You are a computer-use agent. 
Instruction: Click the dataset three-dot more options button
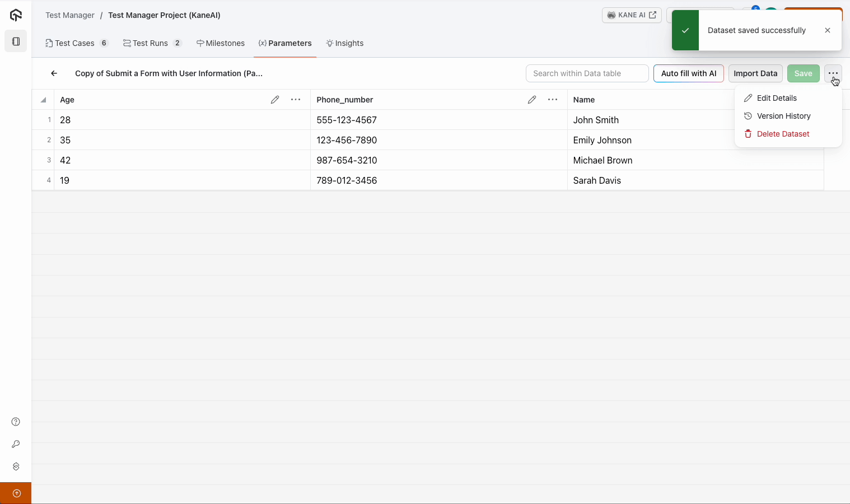coord(833,73)
